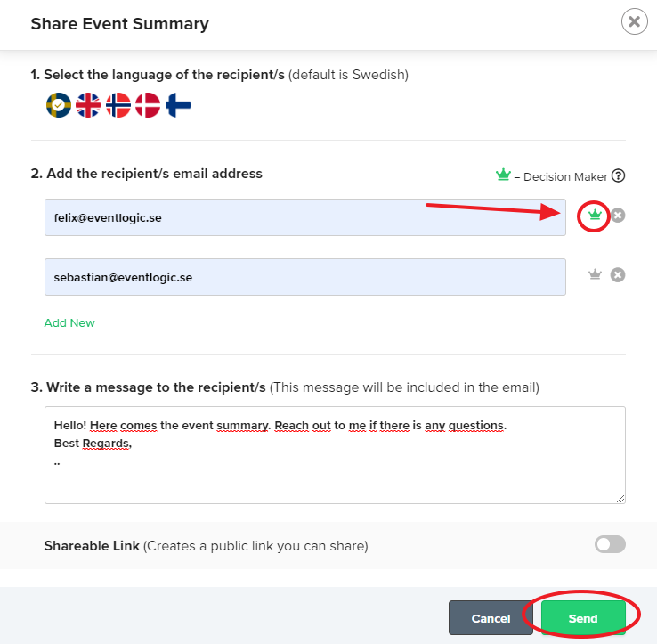Click inside the recipient message text area

[335, 455]
